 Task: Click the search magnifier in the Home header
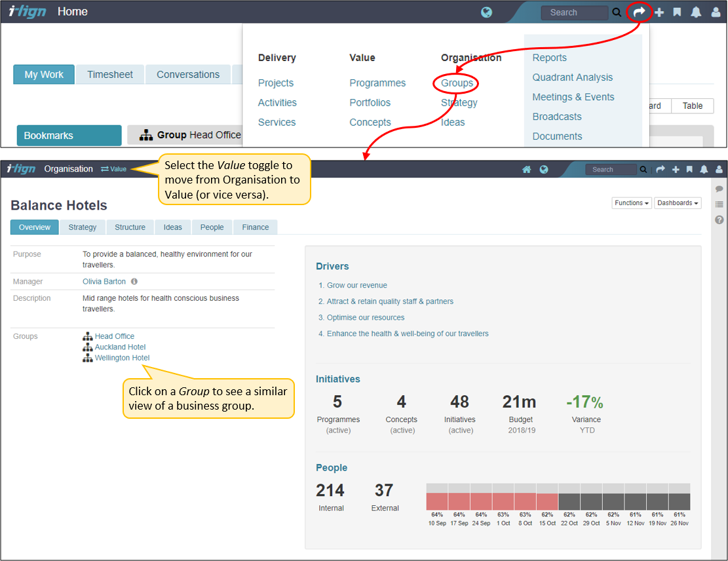[x=617, y=12]
